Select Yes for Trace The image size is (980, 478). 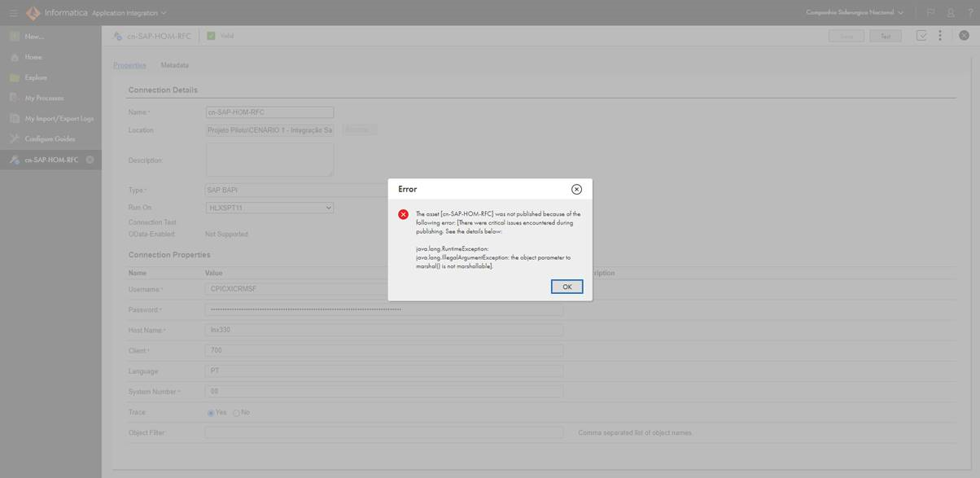click(x=211, y=413)
